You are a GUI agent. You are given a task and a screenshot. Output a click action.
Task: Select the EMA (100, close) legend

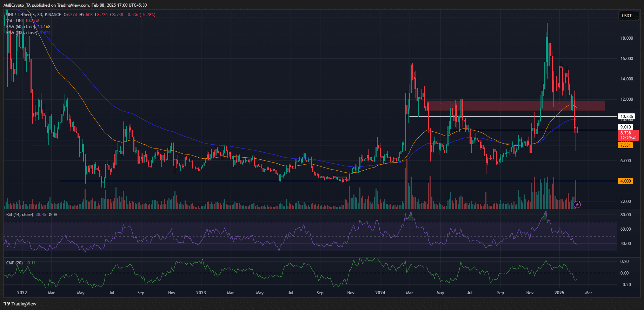click(22, 33)
